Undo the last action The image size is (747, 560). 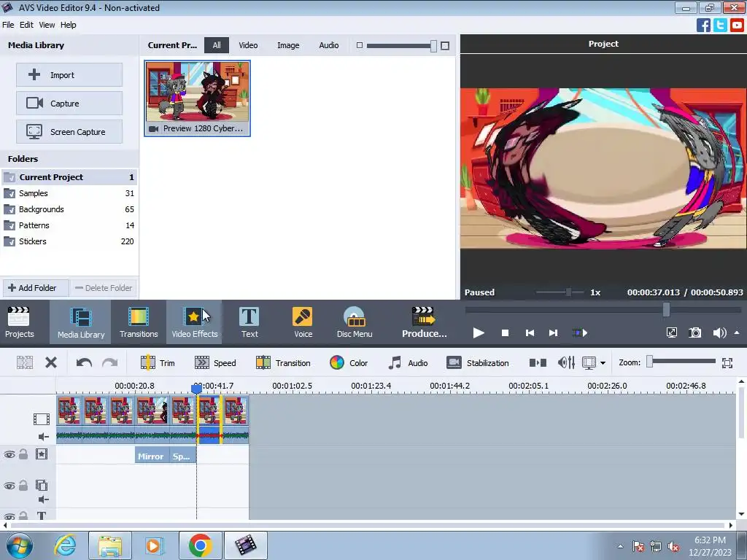point(84,363)
